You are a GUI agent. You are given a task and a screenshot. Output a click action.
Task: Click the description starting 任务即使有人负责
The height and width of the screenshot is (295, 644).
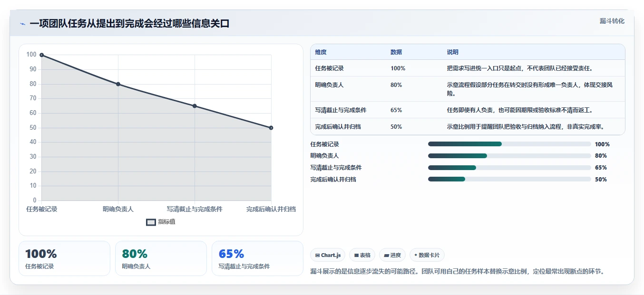[x=520, y=110]
